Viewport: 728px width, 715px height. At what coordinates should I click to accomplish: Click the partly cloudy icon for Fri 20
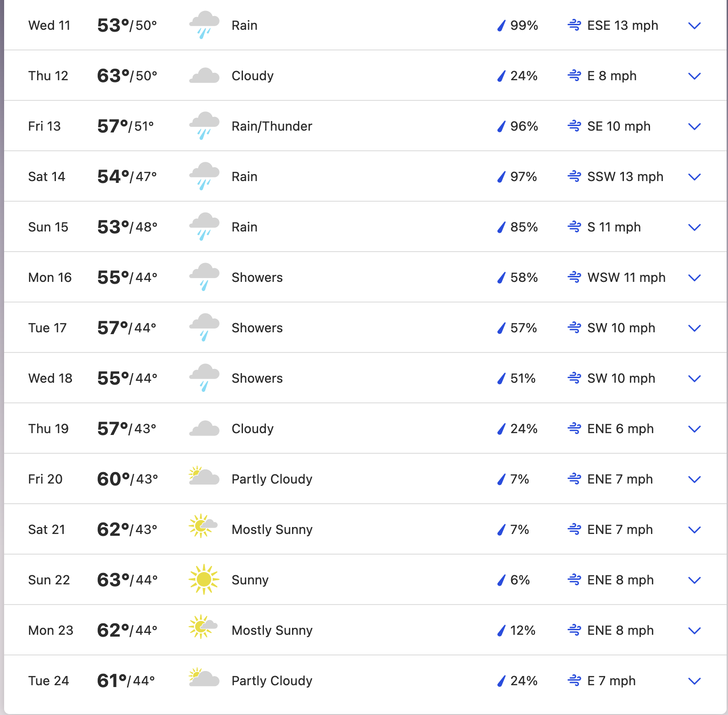pyautogui.click(x=204, y=477)
